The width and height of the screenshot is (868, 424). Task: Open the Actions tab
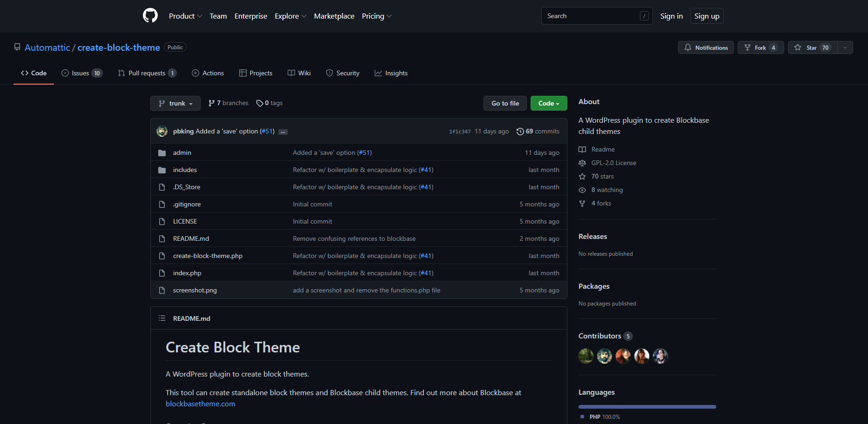208,73
